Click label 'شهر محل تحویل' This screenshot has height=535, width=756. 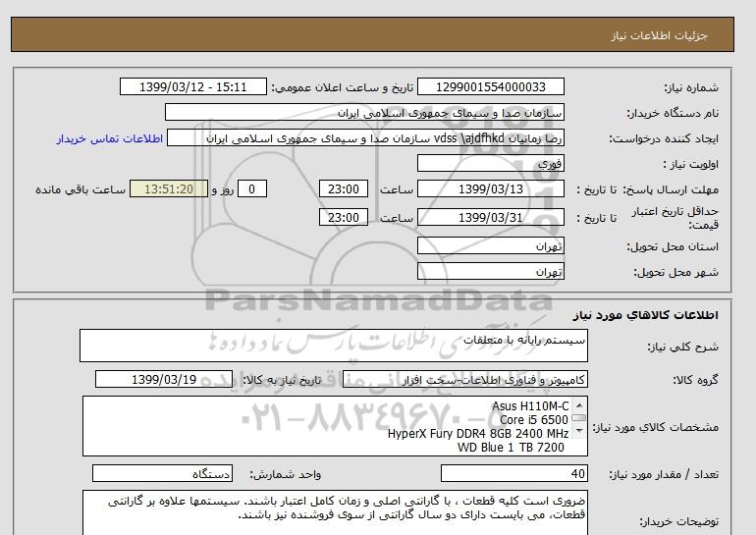(675, 272)
